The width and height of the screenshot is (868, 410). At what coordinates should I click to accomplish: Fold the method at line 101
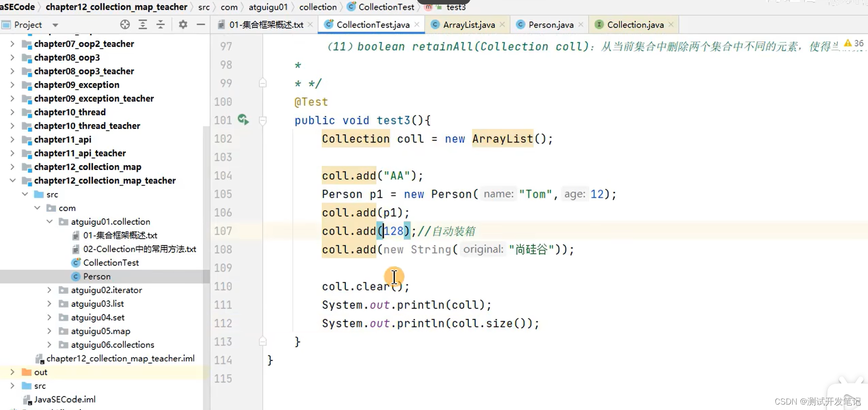pyautogui.click(x=263, y=120)
